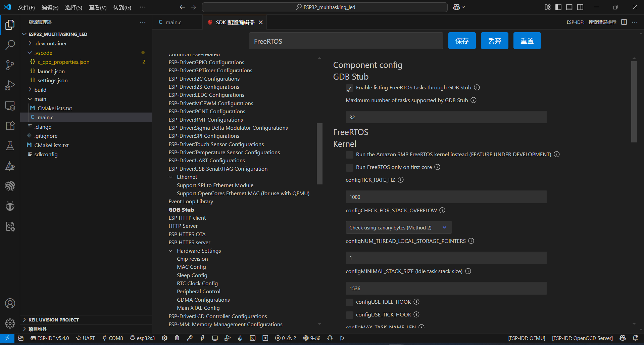Enable configUSE_TICK_HOOK checkbox
This screenshot has width=644, height=345.
click(349, 315)
